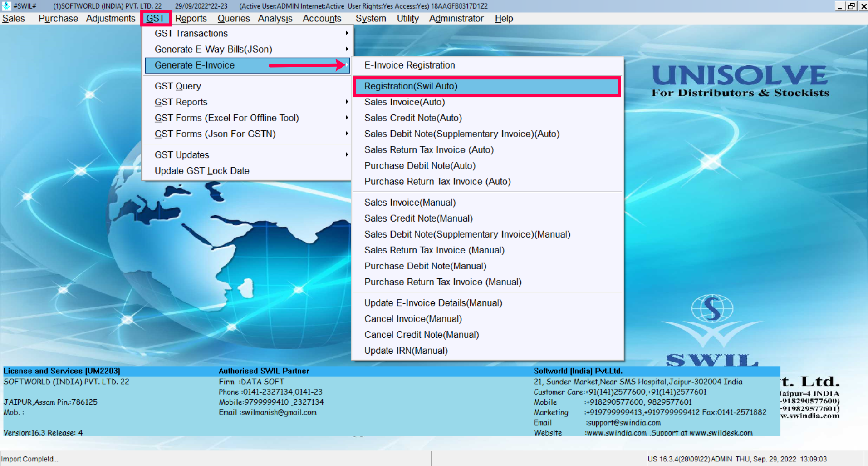Restore down the application window

tap(851, 6)
